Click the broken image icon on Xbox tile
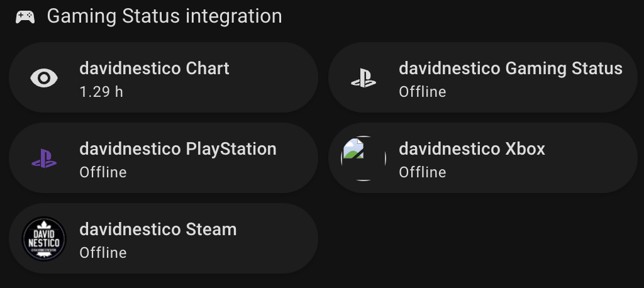This screenshot has height=288, width=644. [x=364, y=158]
